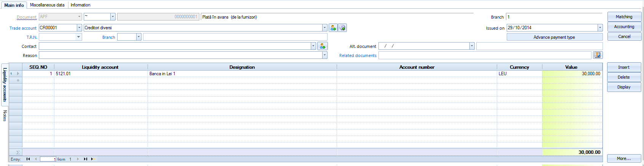Open the Related documents link
This screenshot has height=166, width=644.
(358, 55)
